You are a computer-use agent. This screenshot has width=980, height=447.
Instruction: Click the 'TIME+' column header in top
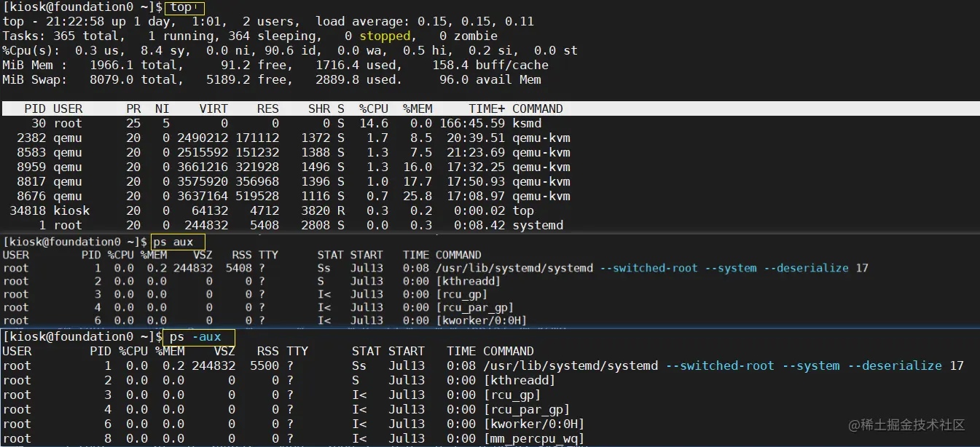tap(487, 108)
